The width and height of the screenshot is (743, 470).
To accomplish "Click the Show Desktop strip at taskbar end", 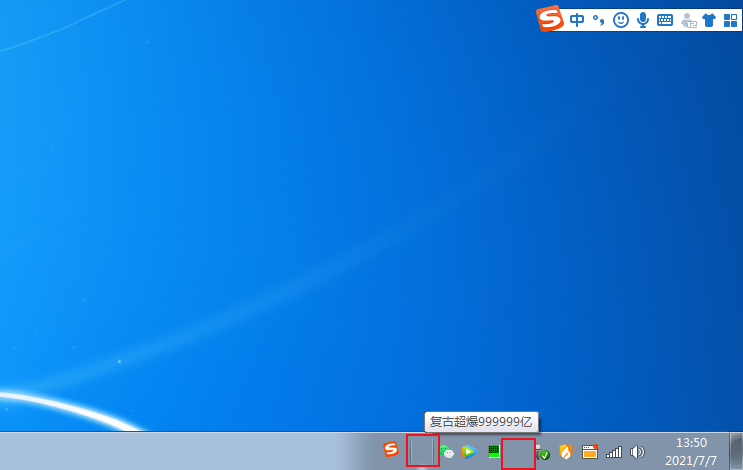I will [736, 451].
